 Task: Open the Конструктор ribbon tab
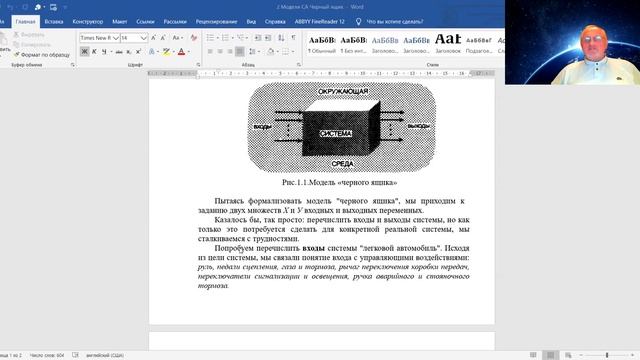[88, 22]
